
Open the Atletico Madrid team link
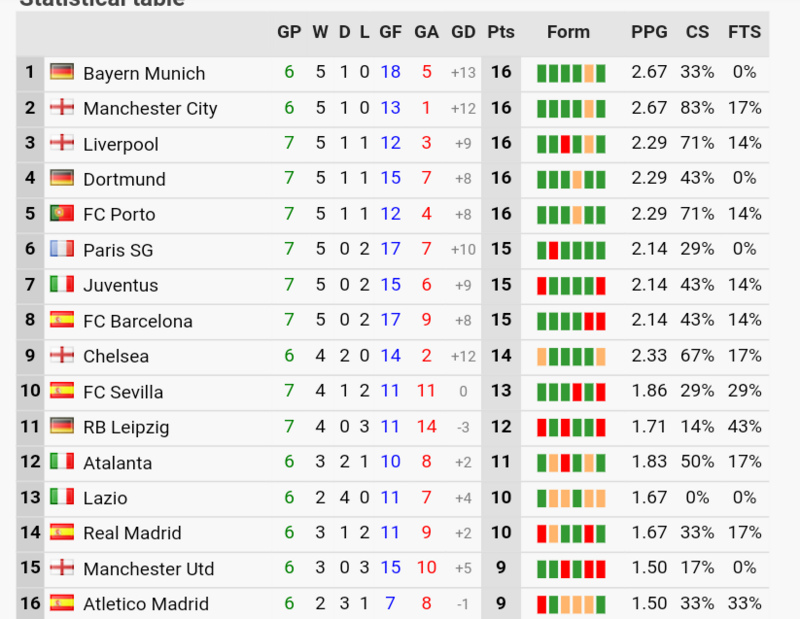pos(146,604)
